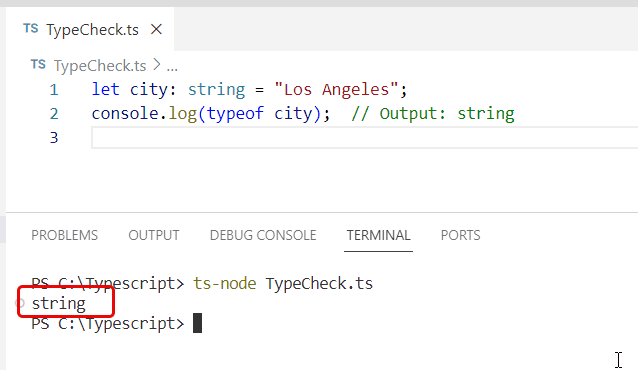Click the '// Output: string' comment
The height and width of the screenshot is (370, 638).
(x=433, y=114)
